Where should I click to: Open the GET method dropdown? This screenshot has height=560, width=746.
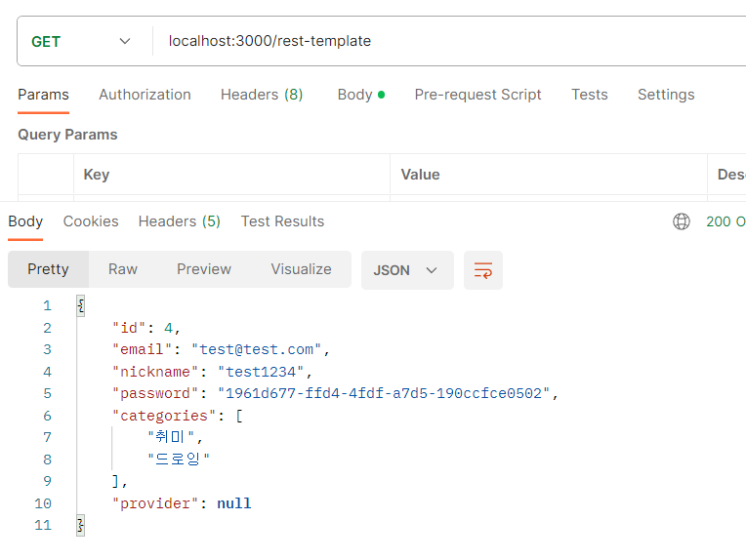(81, 41)
